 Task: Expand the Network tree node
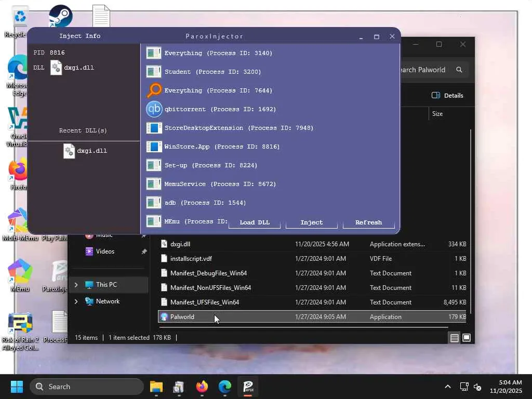pyautogui.click(x=76, y=301)
